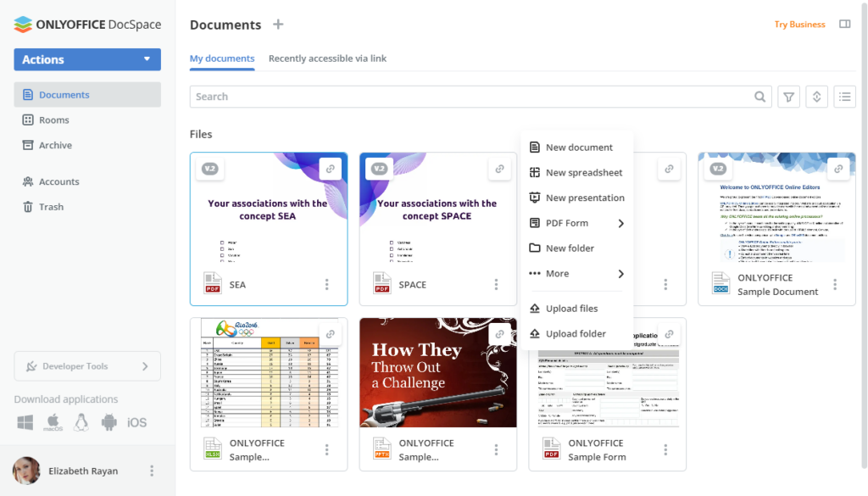Switch to Recently accessible via link tab
Screen dimensions: 868x496
click(325, 59)
